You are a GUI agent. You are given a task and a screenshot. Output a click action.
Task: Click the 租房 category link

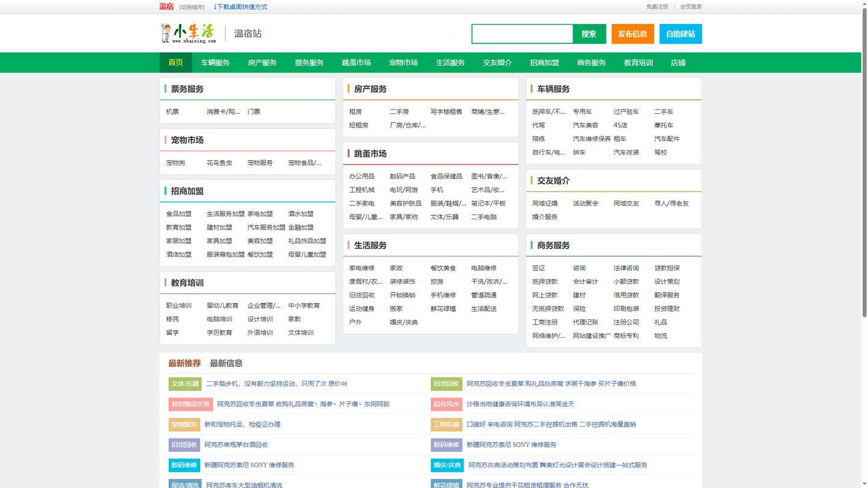point(356,112)
